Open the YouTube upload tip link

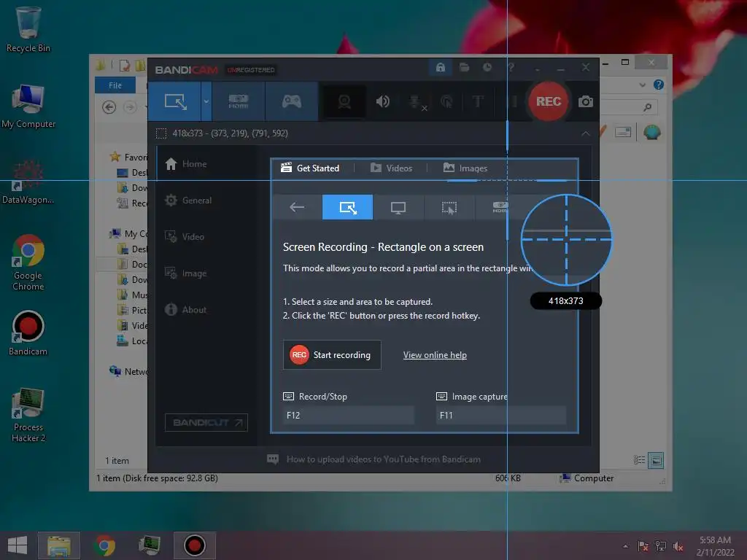pos(384,459)
